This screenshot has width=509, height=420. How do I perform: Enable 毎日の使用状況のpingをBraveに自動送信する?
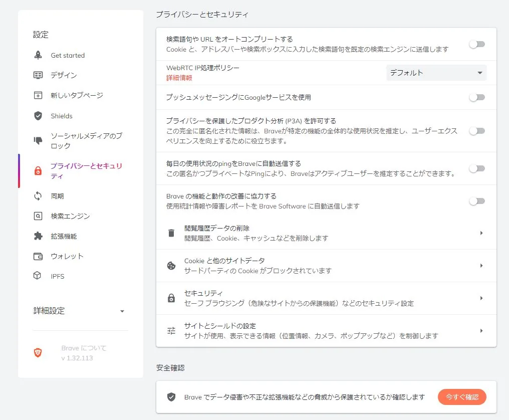click(x=476, y=168)
